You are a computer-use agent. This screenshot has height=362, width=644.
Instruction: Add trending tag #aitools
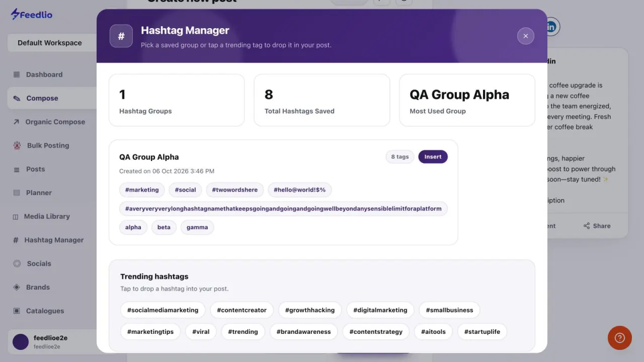coord(434,332)
